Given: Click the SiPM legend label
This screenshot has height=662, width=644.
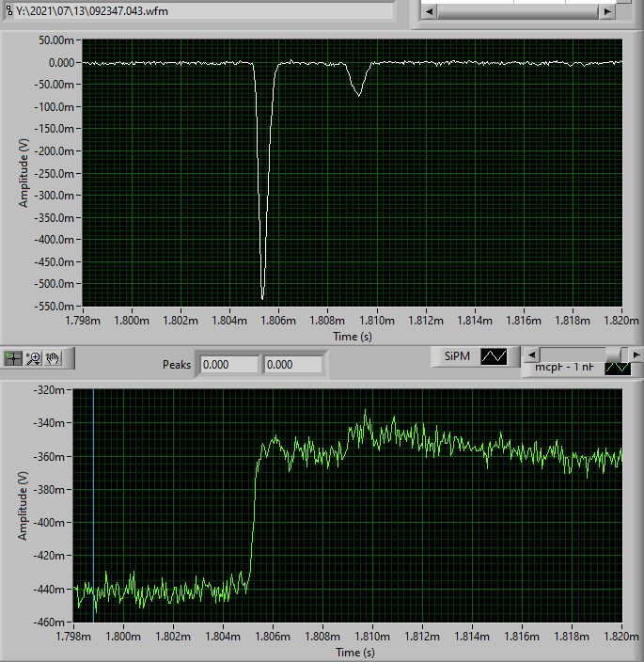Looking at the screenshot, I should click(x=457, y=356).
